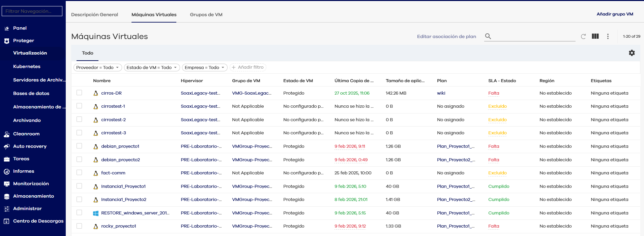Click the Filtrar Navegación input field
Viewport: 644px width, 236px height.
pyautogui.click(x=32, y=11)
